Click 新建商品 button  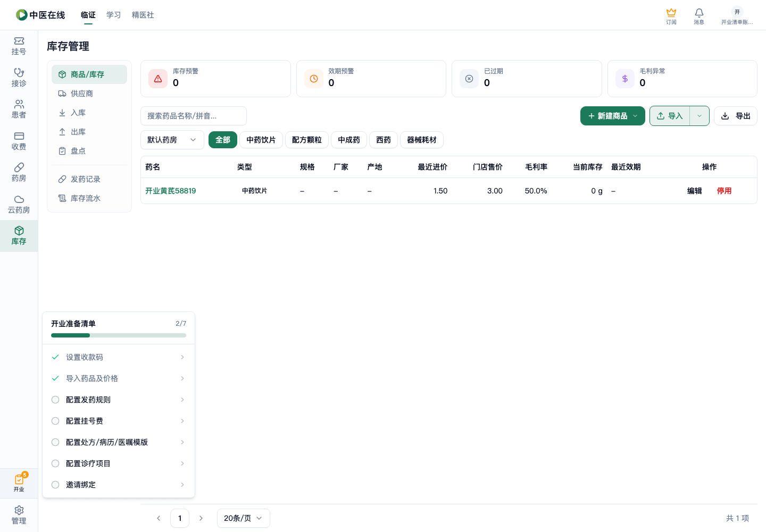click(613, 116)
